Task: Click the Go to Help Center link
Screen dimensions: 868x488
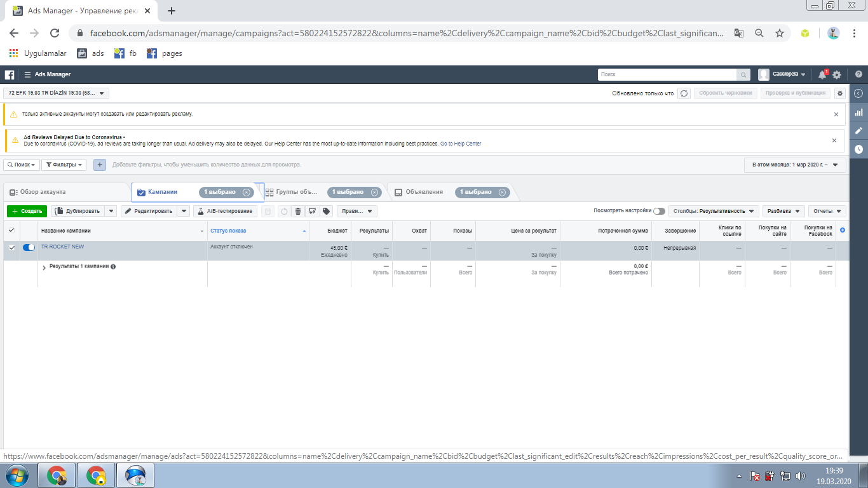Action: pyautogui.click(x=461, y=144)
